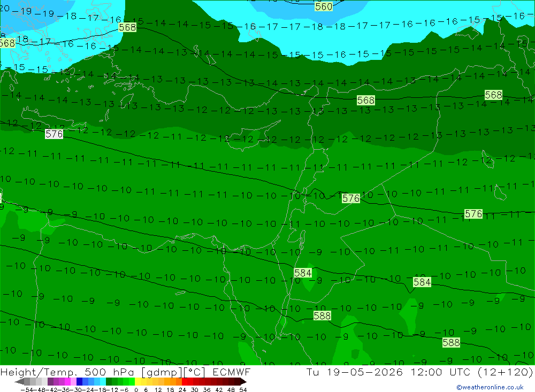Screen dimensions: 535x392
Task: Click the darkest green swatch in legend
Action: [109, 382]
